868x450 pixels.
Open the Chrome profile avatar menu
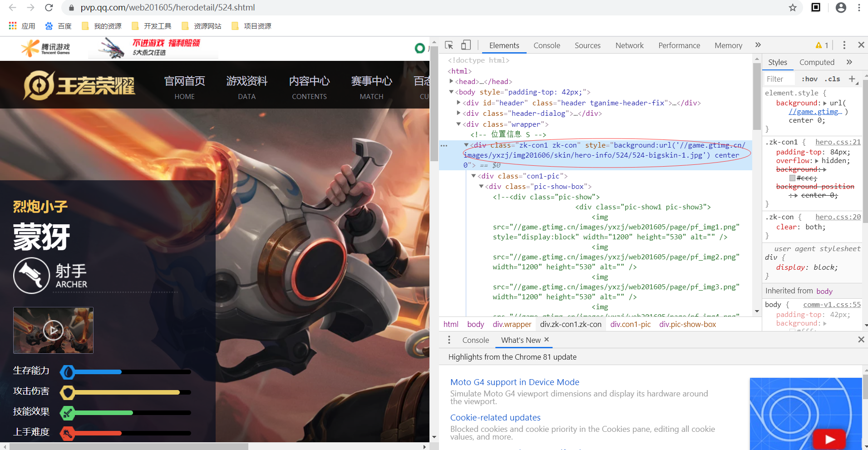tap(841, 8)
